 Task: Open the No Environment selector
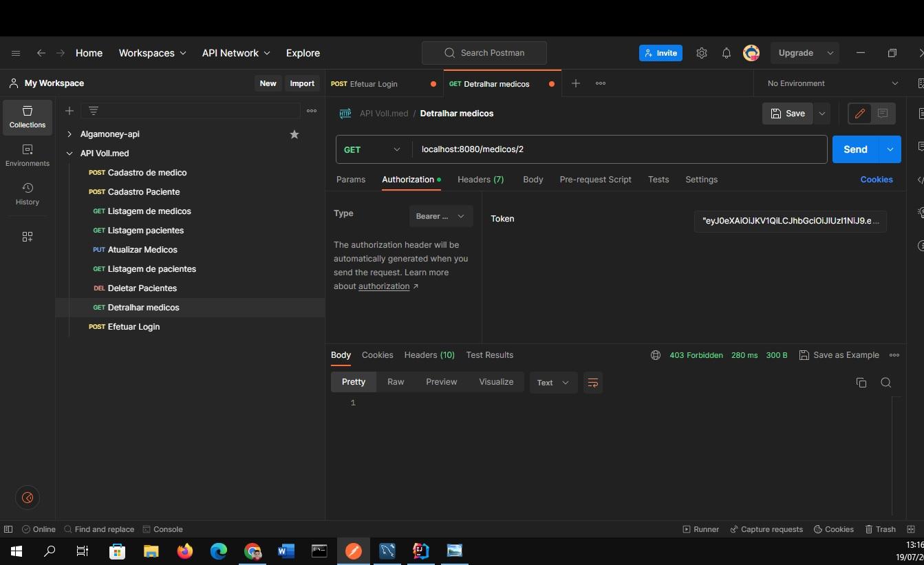[x=832, y=83]
